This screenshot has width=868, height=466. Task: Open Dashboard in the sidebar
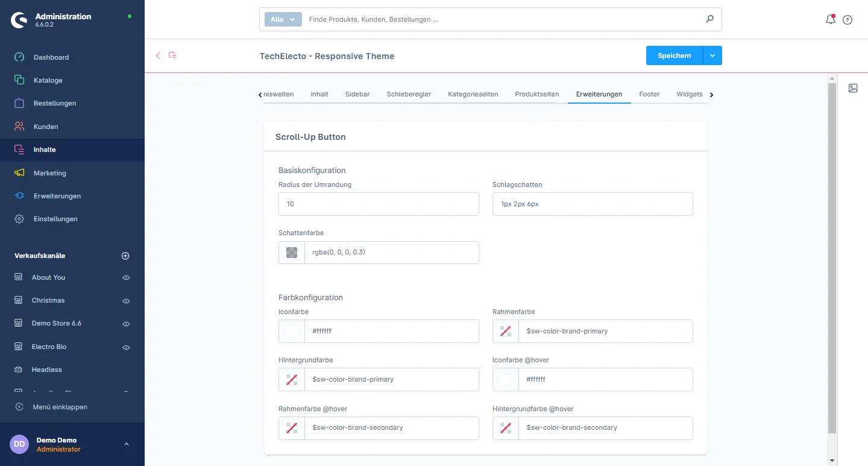tap(51, 57)
